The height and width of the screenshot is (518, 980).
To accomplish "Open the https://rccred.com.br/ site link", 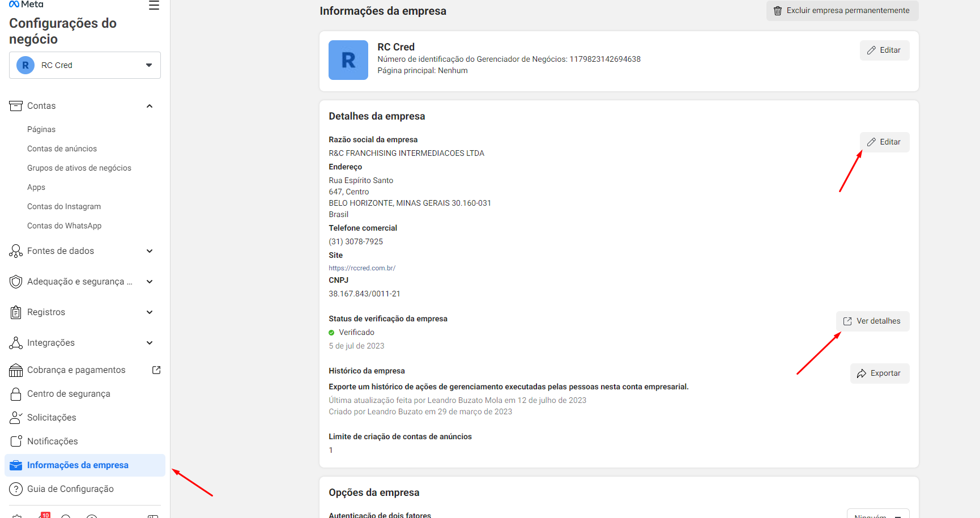I will click(362, 268).
